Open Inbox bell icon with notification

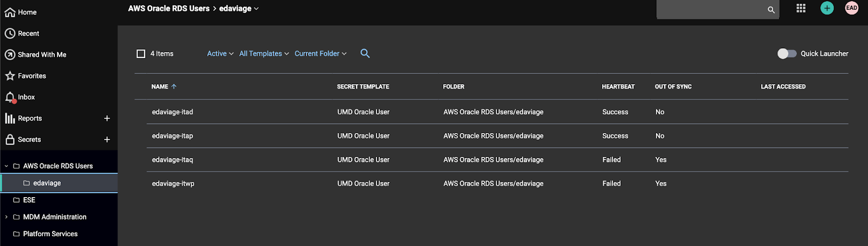pos(10,97)
